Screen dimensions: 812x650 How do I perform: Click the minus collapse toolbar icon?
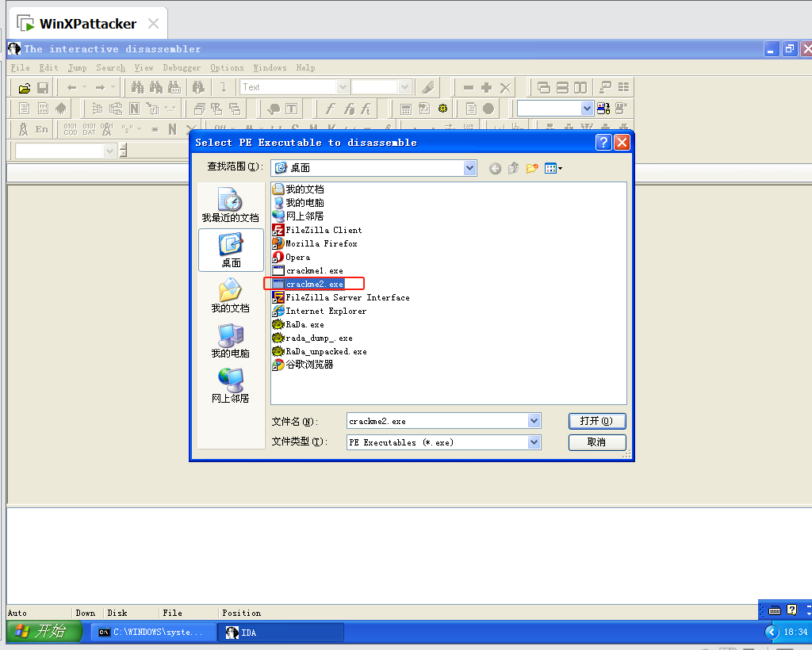point(469,88)
